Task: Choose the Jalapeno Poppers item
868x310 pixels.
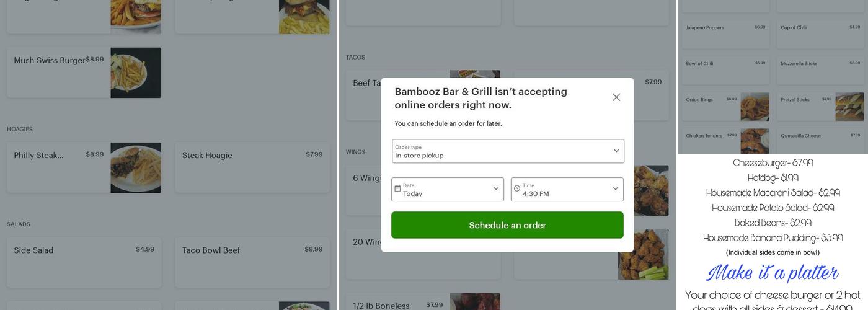Action: click(725, 35)
